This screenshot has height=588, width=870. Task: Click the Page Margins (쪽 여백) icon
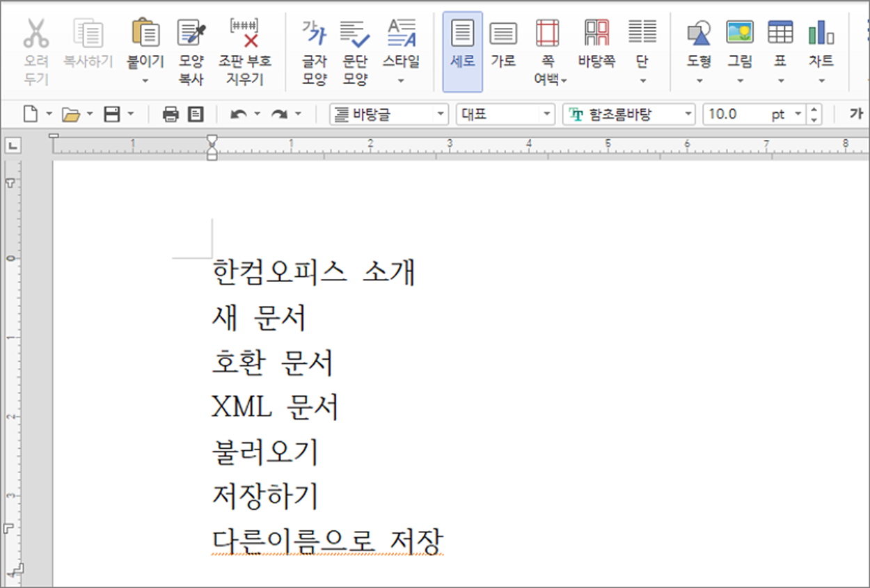pyautogui.click(x=548, y=33)
